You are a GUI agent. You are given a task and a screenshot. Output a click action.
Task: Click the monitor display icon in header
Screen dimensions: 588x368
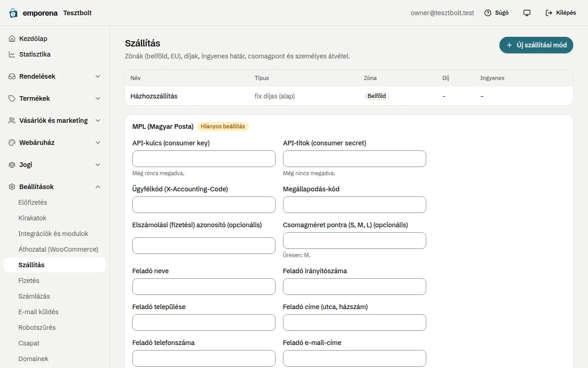point(527,13)
